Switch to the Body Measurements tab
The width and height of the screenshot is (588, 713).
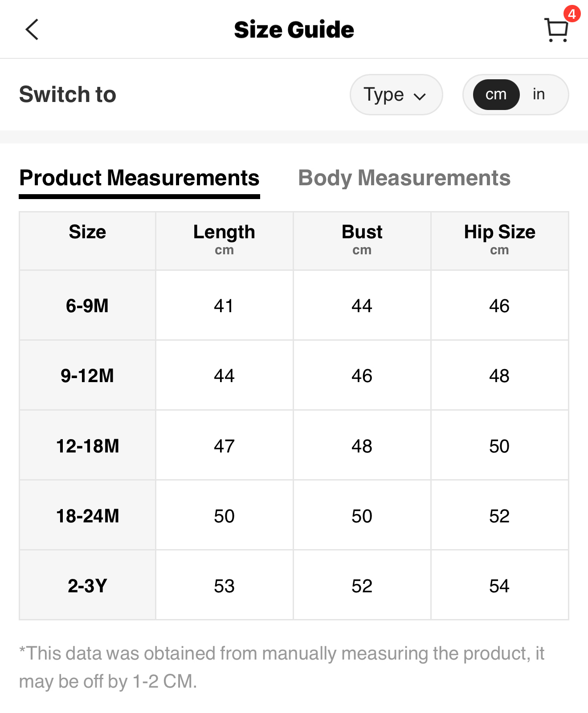tap(404, 178)
